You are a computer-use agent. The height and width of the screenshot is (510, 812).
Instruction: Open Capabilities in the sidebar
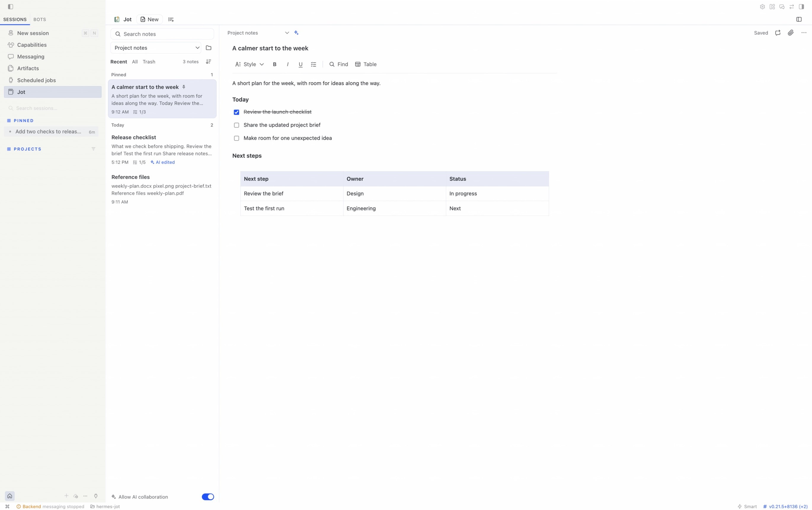[53, 44]
